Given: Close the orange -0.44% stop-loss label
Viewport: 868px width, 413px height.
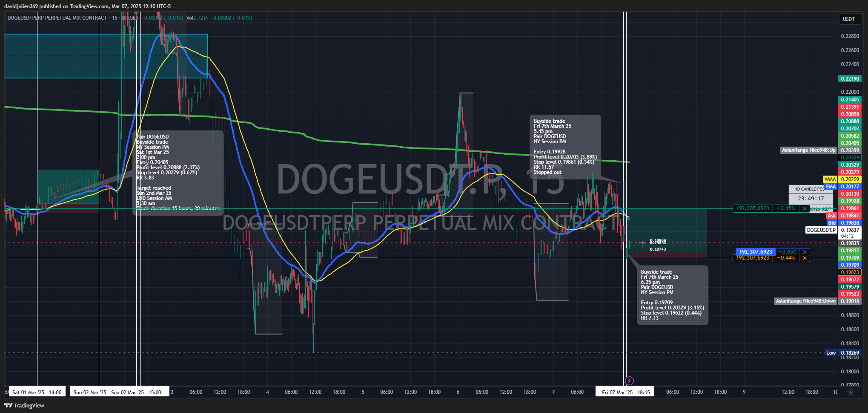Looking at the screenshot, I should [805, 258].
